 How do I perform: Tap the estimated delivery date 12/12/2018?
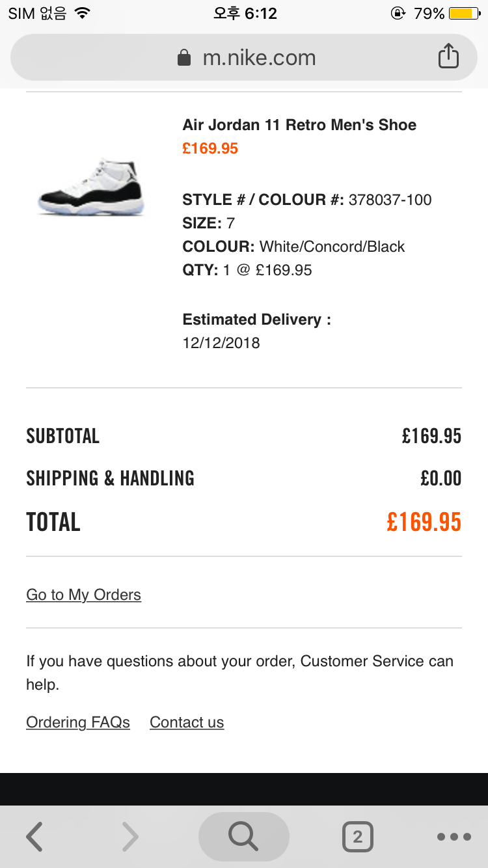221,343
